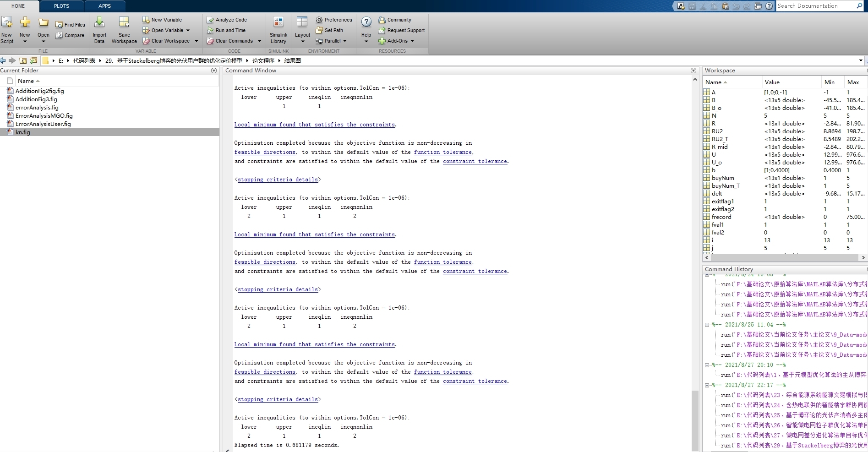Select the file AdditionFig2fig.fig
868x452 pixels.
click(x=40, y=91)
